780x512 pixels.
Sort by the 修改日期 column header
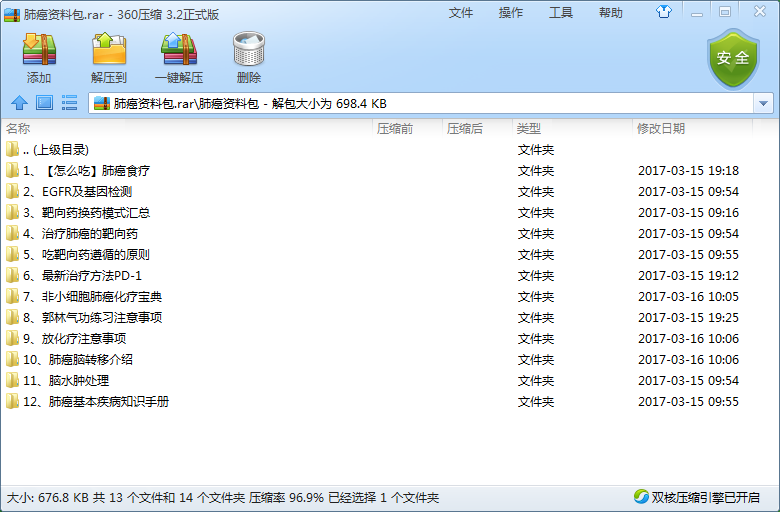coord(693,128)
